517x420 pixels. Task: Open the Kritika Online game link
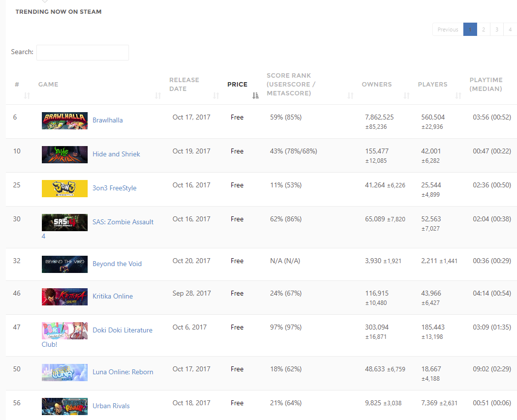pyautogui.click(x=112, y=297)
